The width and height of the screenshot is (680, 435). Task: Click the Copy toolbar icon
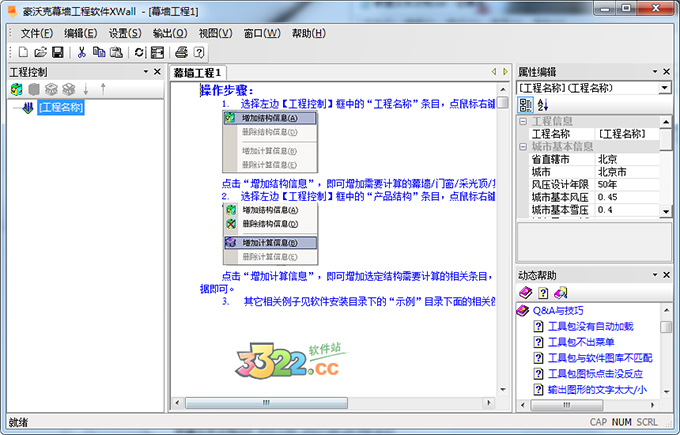coord(99,52)
